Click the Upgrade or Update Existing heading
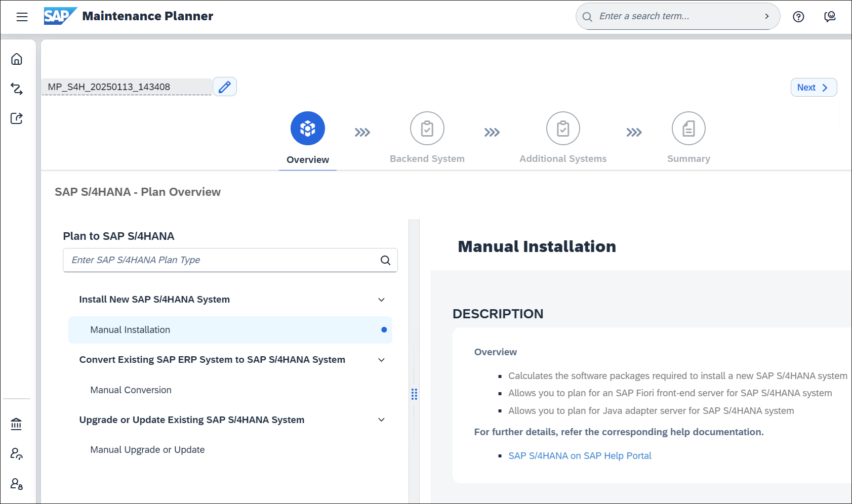The image size is (852, 504). coord(192,420)
